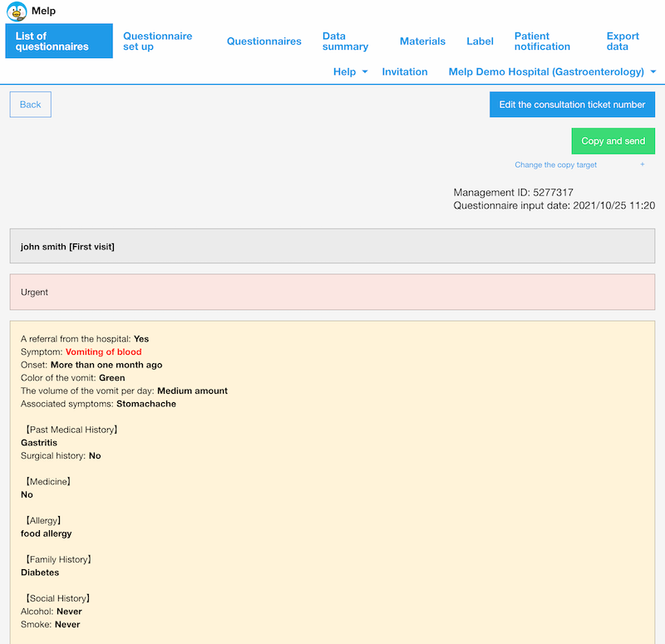Click the Surgical history No entry
Screen dimensions: 665x644
(61, 455)
